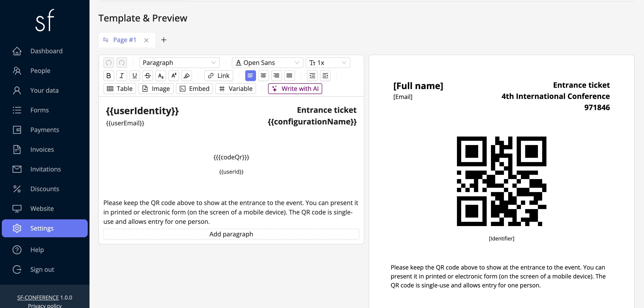Close the Page #1 tab

[146, 40]
